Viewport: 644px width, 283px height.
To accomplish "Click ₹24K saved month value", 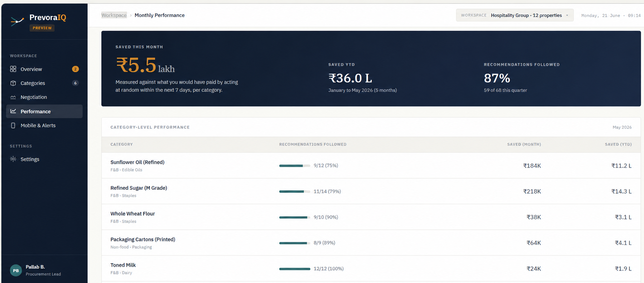I will click(x=534, y=268).
